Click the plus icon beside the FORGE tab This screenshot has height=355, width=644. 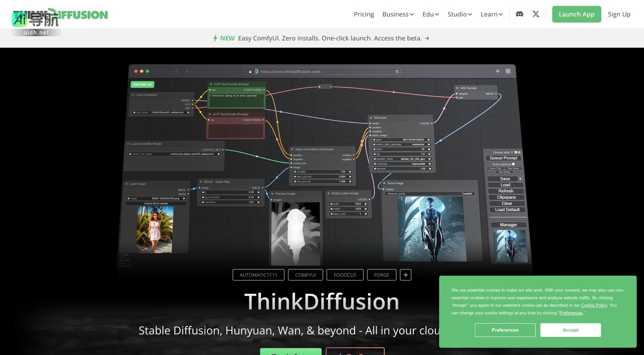[405, 274]
